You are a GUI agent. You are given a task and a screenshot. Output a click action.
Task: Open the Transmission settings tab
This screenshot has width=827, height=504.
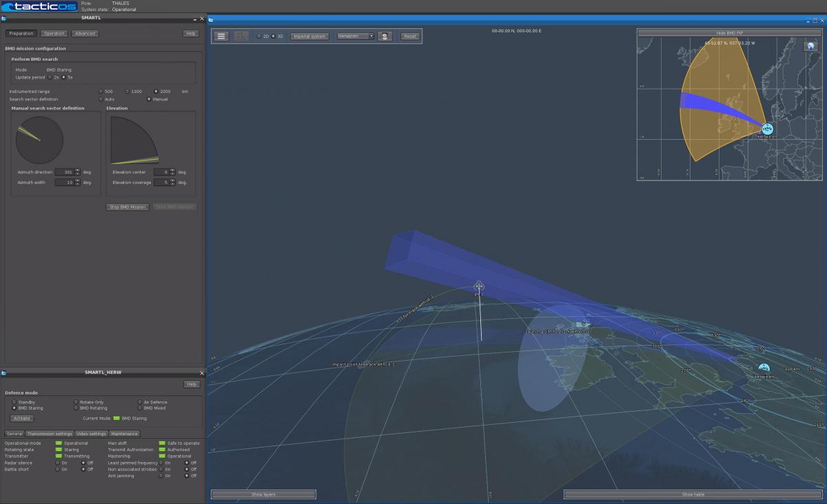[x=48, y=433]
